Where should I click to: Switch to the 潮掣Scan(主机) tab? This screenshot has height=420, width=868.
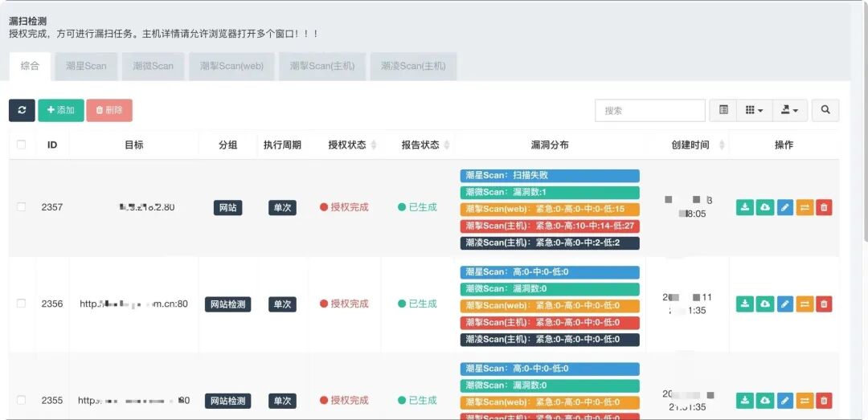(322, 67)
